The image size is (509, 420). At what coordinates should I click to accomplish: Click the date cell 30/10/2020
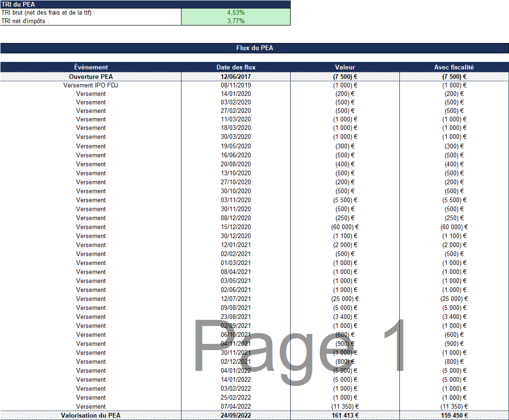coord(236,191)
